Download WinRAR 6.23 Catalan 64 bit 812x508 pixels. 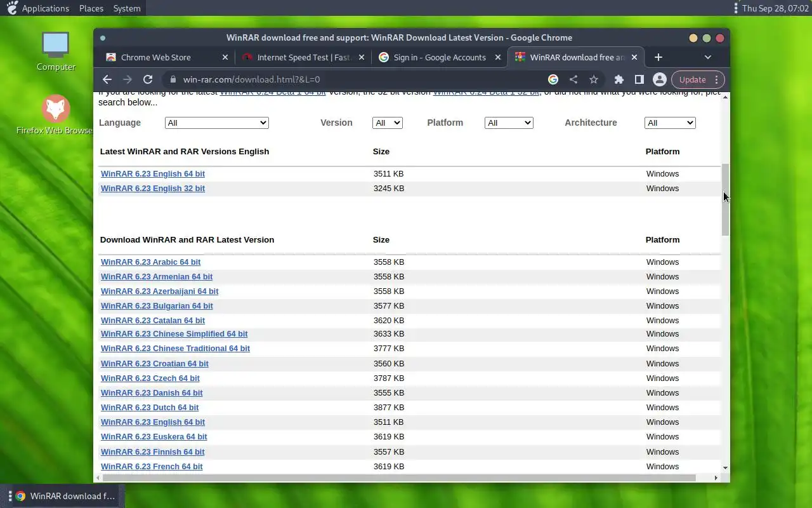(153, 320)
